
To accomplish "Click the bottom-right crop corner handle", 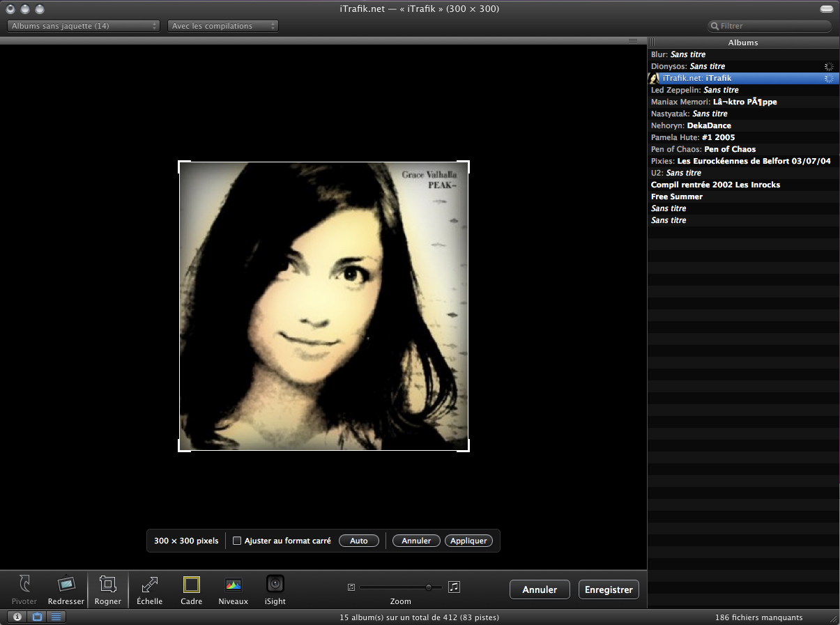I will click(464, 446).
